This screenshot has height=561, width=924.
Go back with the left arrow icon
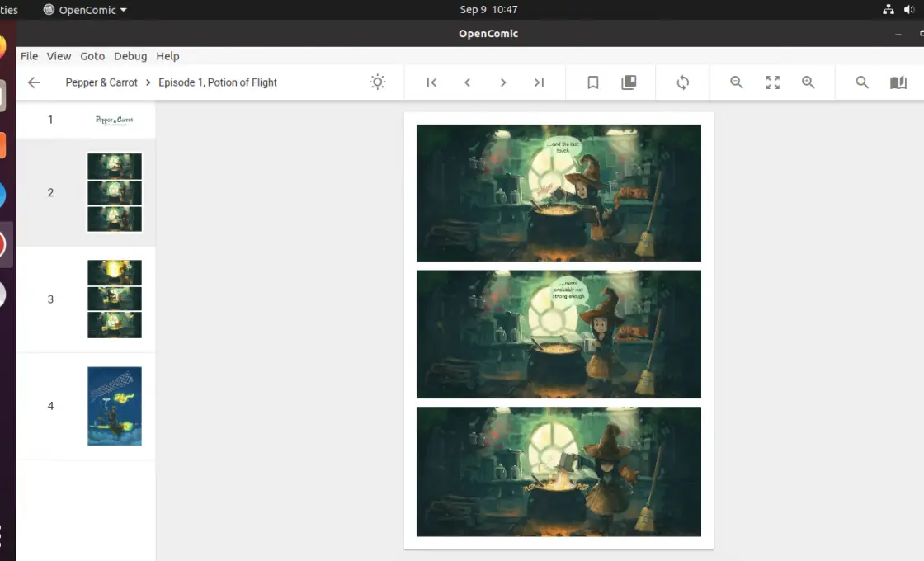coord(34,82)
